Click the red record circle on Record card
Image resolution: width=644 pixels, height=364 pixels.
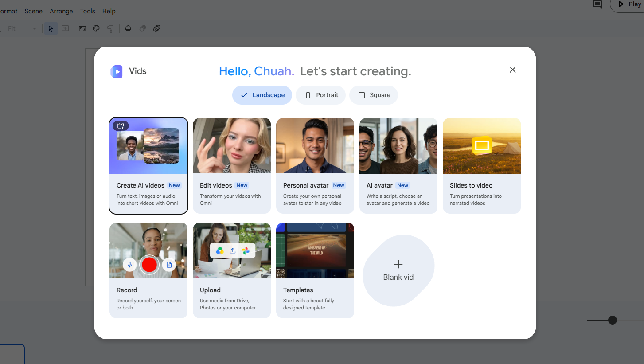[149, 265]
